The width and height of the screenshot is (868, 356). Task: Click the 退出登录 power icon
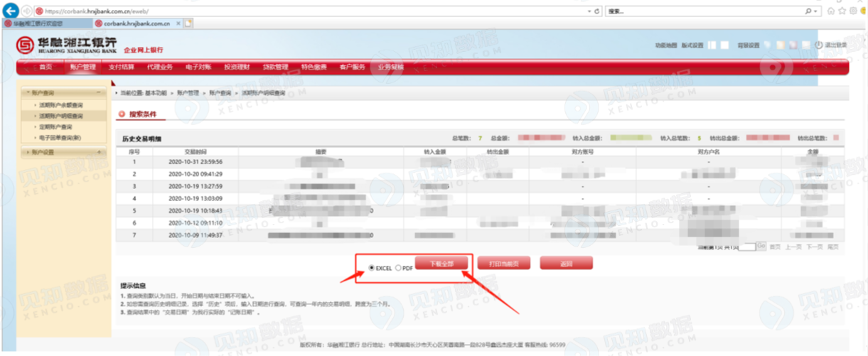pos(818,45)
